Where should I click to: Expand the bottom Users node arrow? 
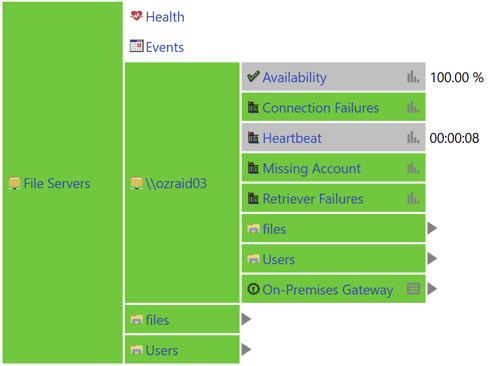246,349
